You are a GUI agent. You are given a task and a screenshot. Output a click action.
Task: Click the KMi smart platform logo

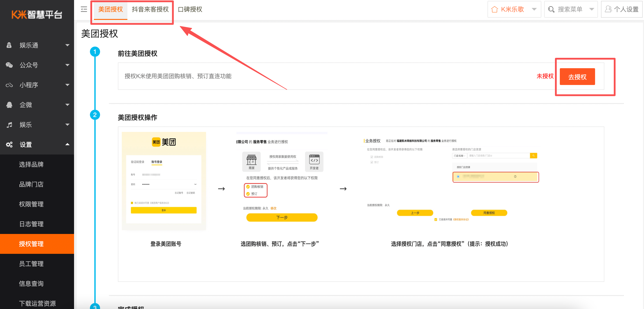(37, 14)
